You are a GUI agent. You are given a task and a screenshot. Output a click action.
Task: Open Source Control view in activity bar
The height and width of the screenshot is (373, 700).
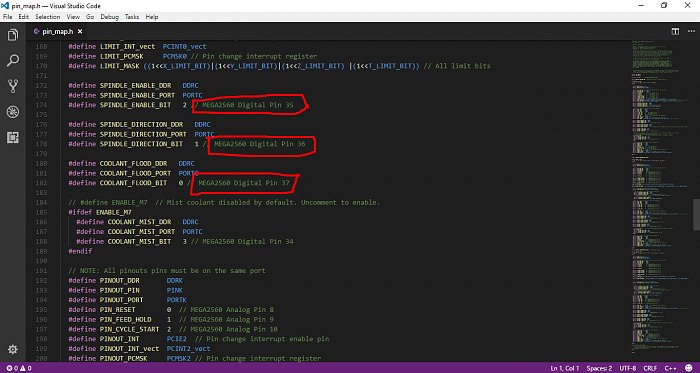click(13, 86)
